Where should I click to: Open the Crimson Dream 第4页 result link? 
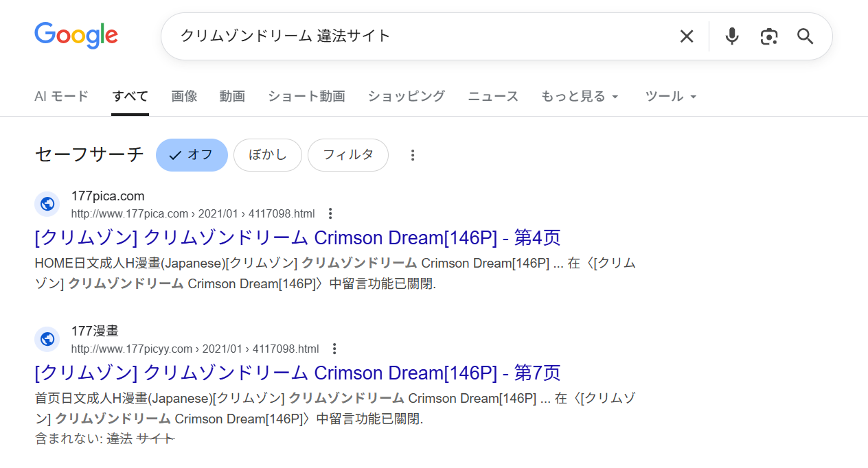[297, 237]
